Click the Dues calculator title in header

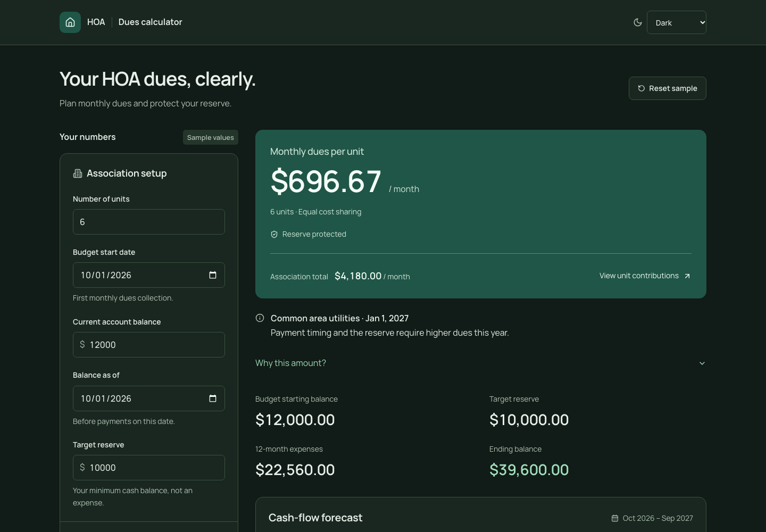coord(151,22)
